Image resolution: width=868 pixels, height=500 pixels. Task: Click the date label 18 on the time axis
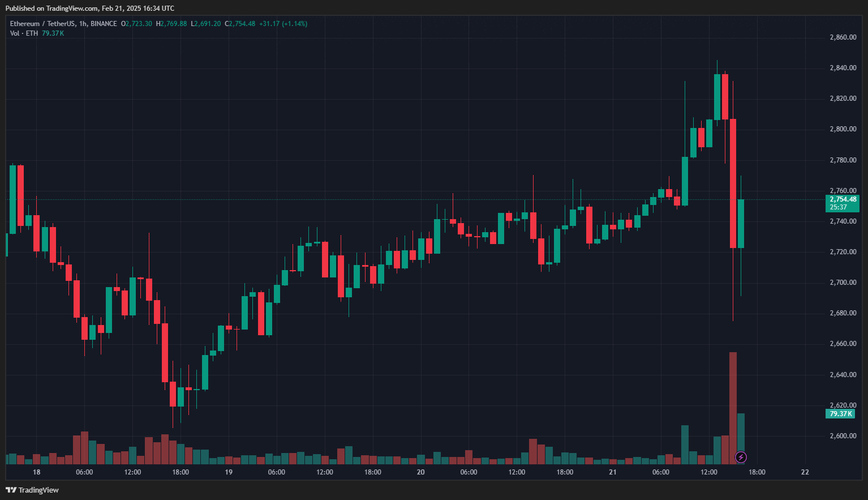tap(37, 472)
